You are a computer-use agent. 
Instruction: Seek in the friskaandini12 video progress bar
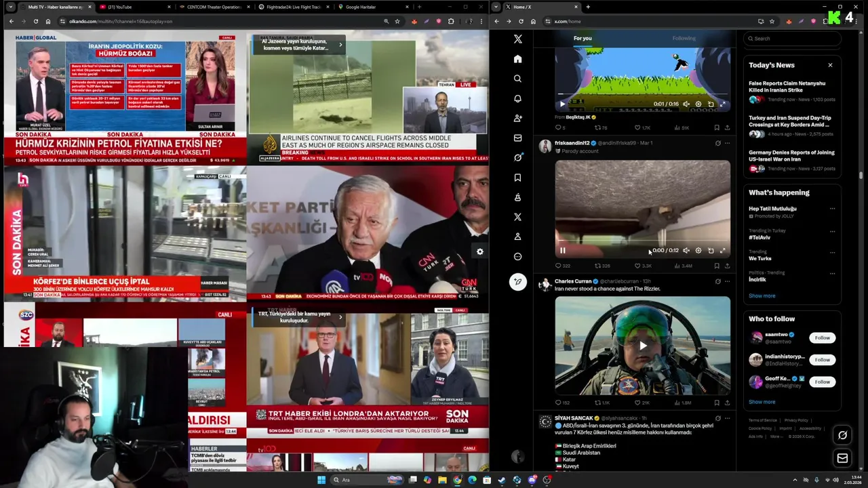(642, 240)
